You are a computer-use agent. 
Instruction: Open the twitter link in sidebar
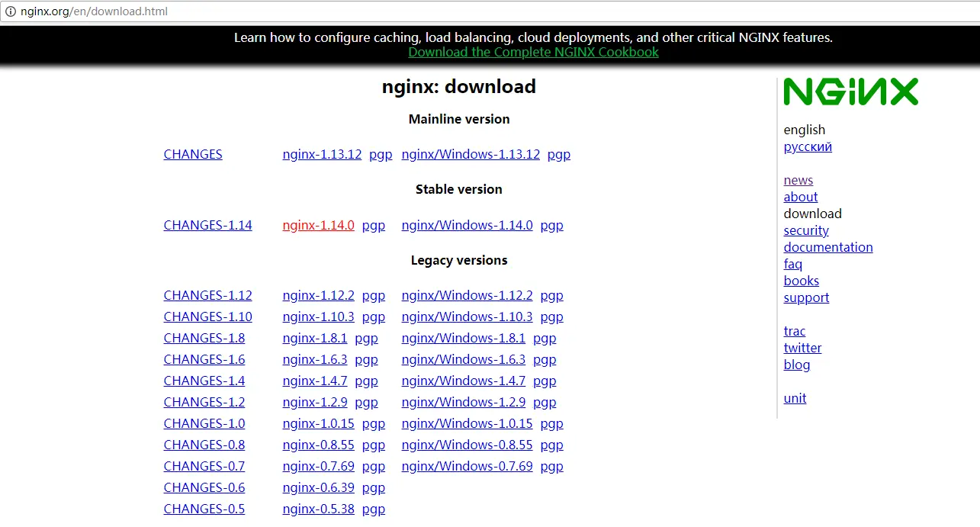802,348
